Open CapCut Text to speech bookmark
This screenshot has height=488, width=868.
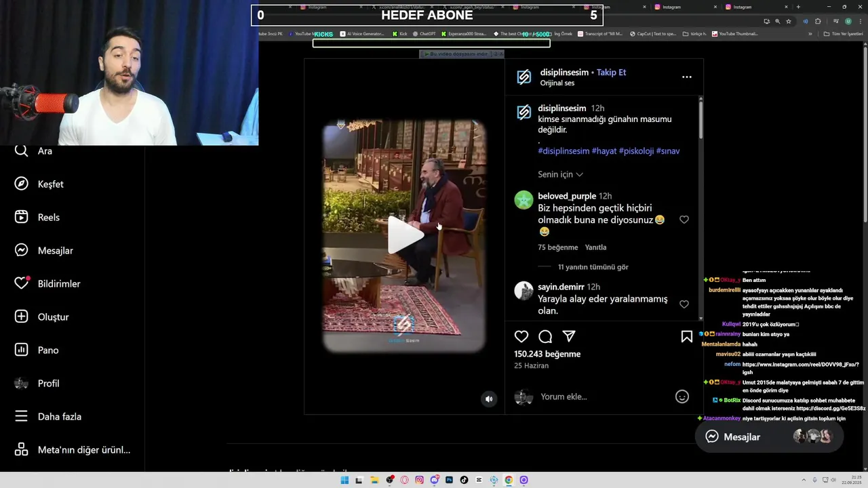[x=652, y=34]
